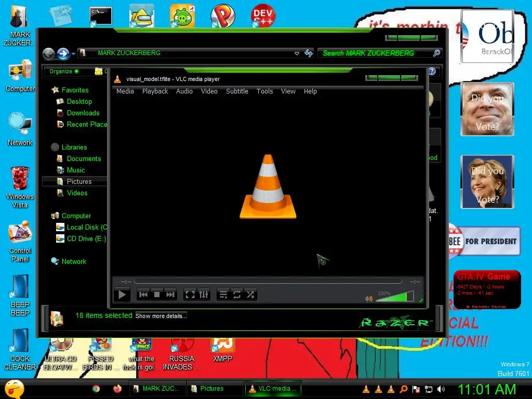Adjust the VLC volume slider

(395, 297)
